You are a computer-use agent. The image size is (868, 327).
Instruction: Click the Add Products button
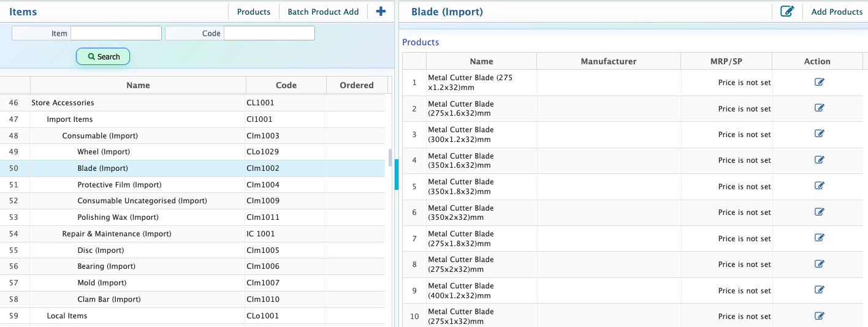[836, 12]
